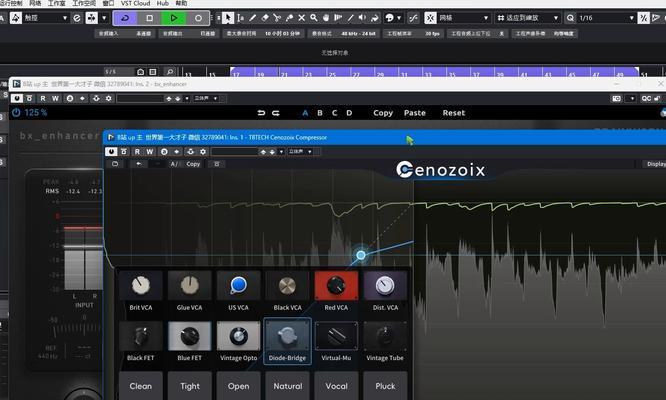This screenshot has height=400, width=666.
Task: Select the object selection arrow tool
Action: (228, 18)
